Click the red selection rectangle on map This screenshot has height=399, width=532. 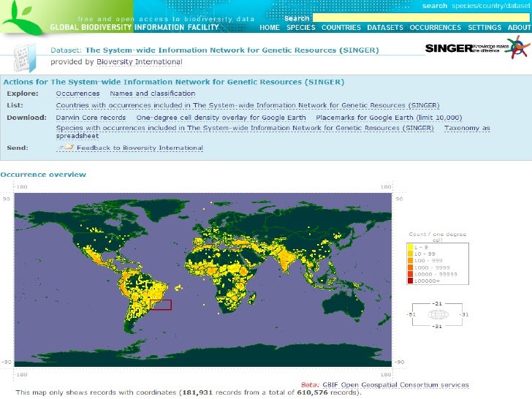[161, 305]
